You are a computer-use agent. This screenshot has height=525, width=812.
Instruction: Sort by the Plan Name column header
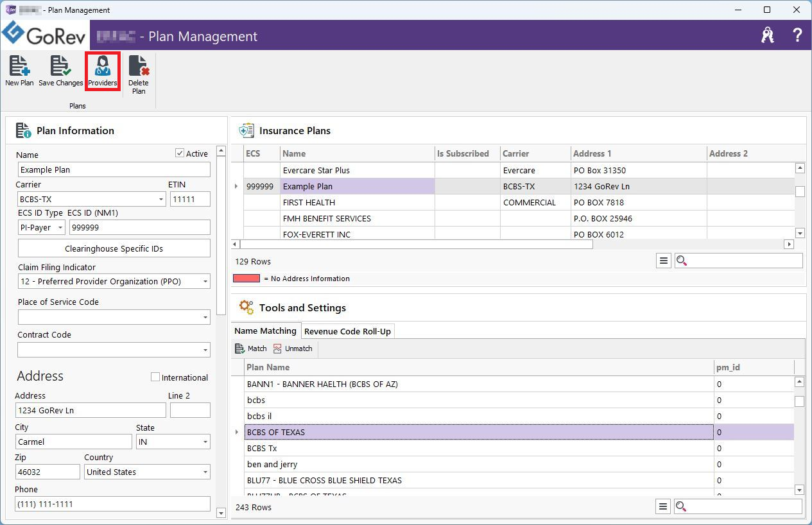click(479, 367)
